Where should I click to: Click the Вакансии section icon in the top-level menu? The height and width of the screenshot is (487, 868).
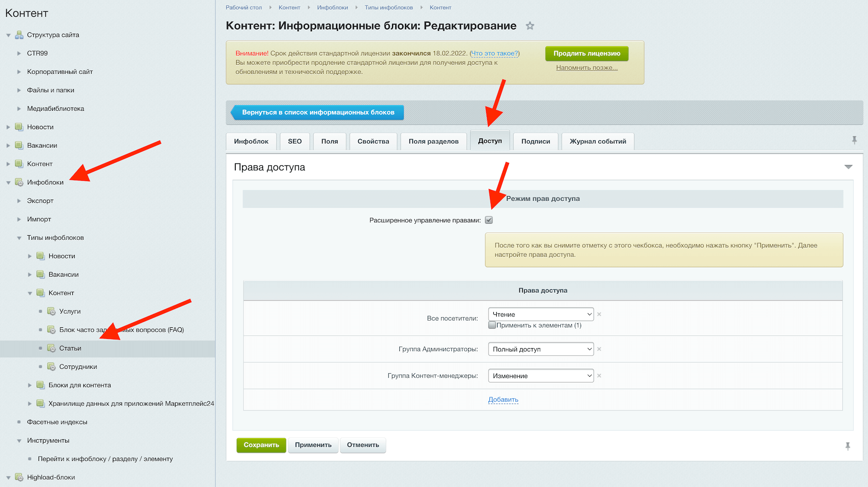[19, 146]
